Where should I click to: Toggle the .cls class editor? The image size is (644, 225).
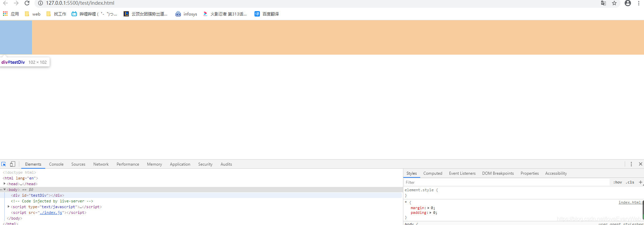pos(630,182)
